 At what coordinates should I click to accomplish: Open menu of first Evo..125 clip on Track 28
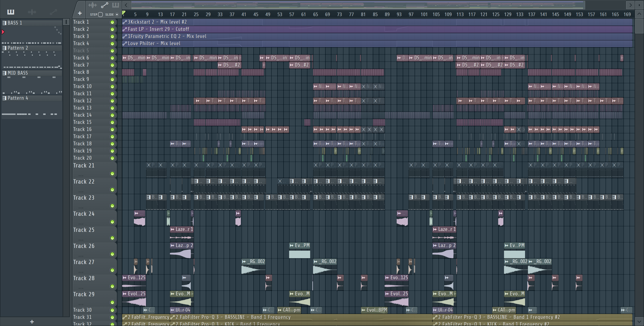125,277
